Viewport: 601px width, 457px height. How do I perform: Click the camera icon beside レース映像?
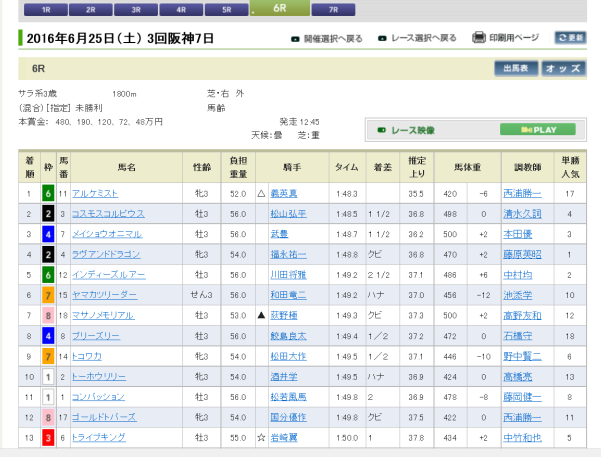pyautogui.click(x=380, y=130)
